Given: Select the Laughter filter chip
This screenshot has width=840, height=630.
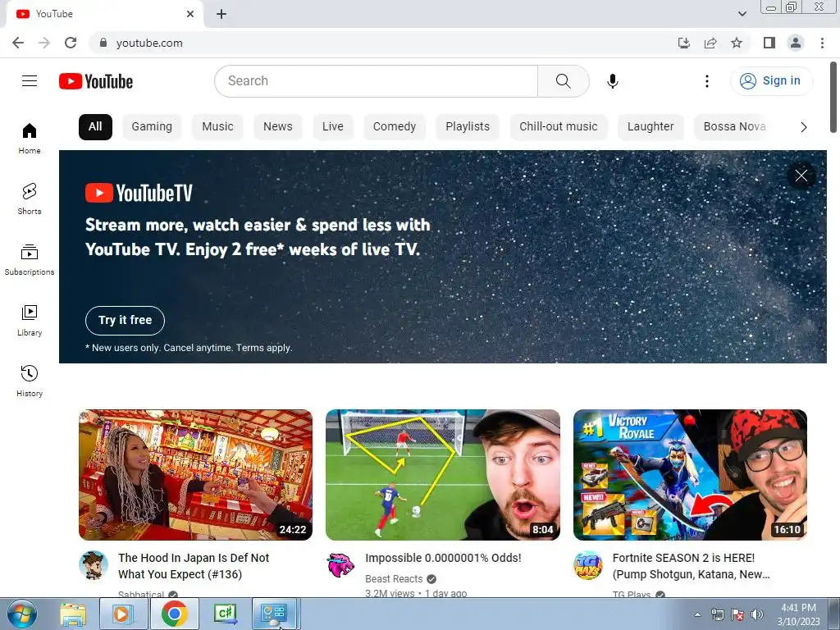Looking at the screenshot, I should pyautogui.click(x=651, y=127).
